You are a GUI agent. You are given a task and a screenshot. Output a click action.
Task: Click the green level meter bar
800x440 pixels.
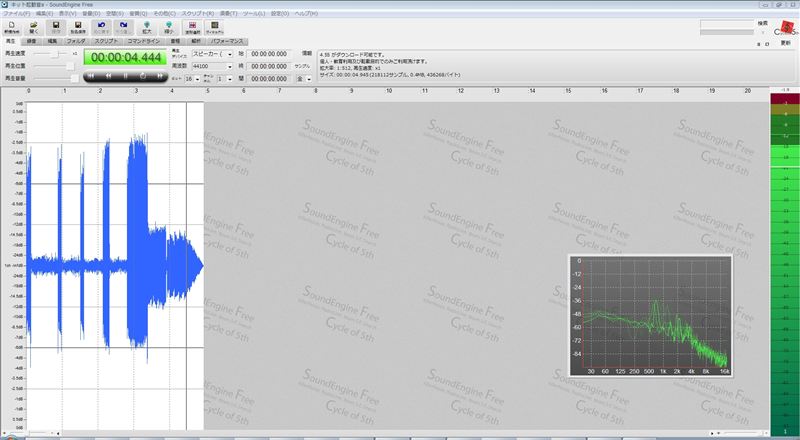point(785,264)
